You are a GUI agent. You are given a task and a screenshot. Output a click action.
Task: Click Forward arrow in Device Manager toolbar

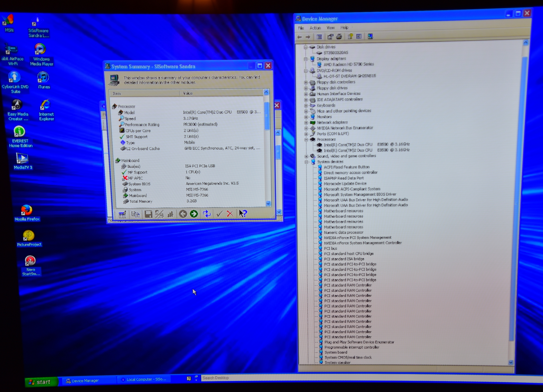308,37
